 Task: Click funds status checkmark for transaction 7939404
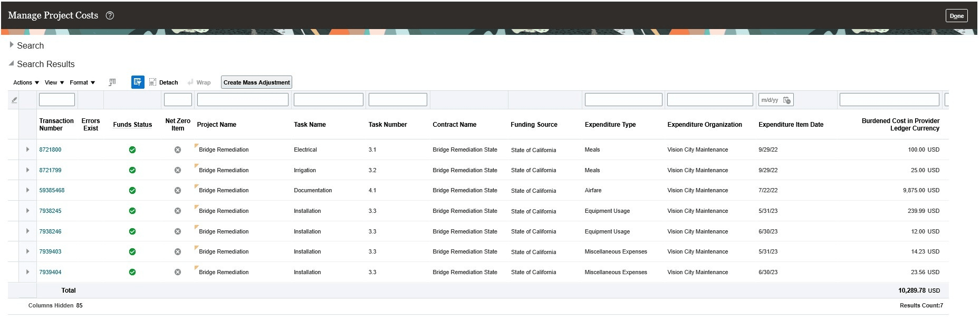(132, 272)
